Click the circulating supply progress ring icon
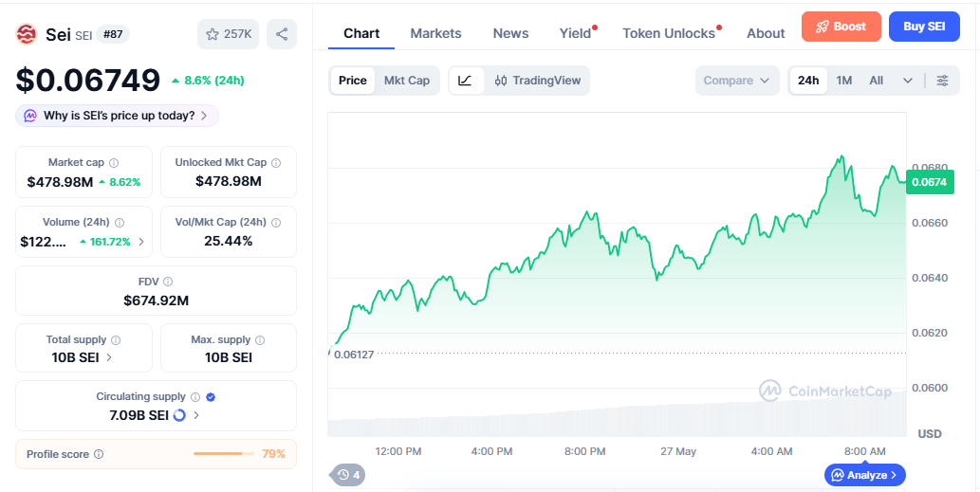Screen dimensions: 980x492 point(179,415)
